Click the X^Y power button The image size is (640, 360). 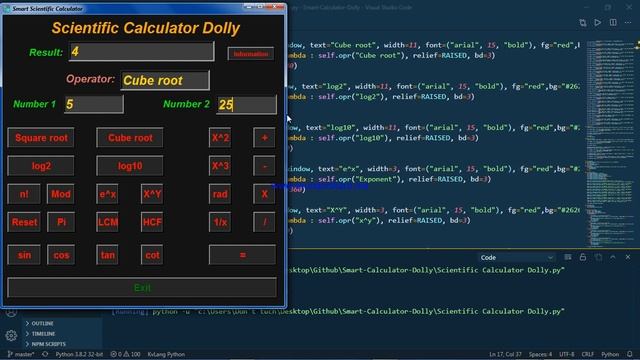click(152, 194)
